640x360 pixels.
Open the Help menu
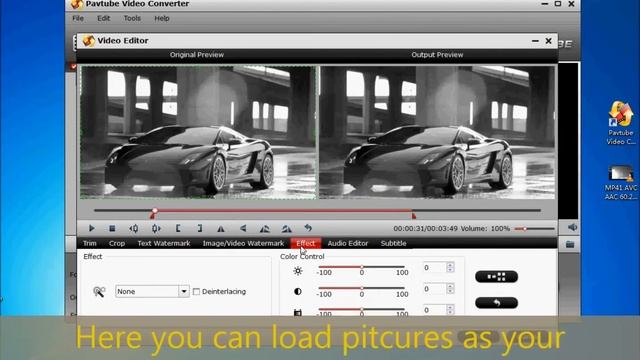[x=162, y=18]
